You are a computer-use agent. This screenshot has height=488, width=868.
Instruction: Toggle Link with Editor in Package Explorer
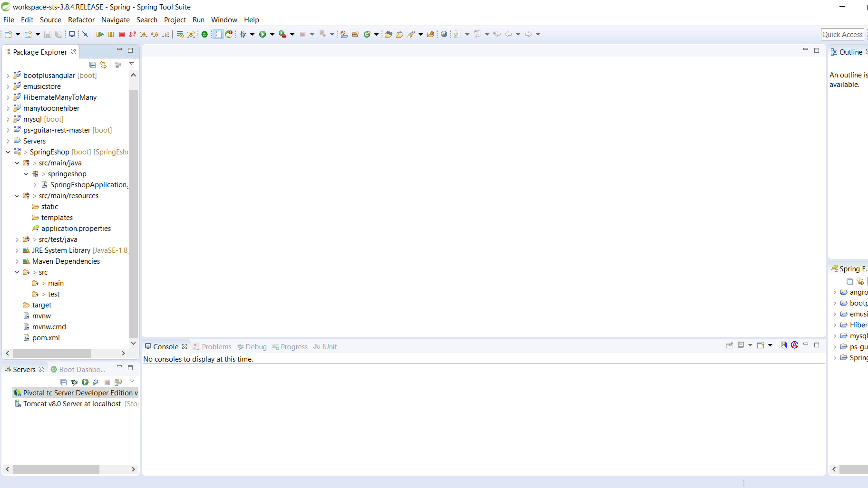(103, 65)
